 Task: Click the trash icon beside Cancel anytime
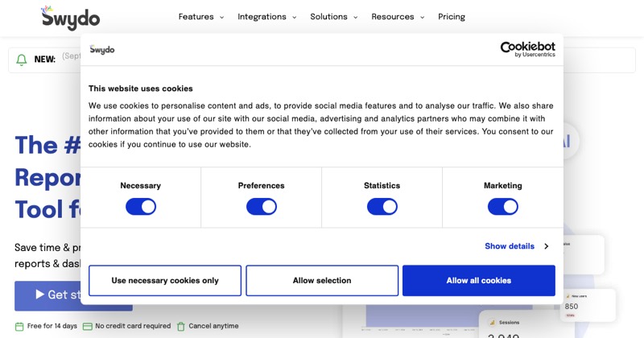click(x=180, y=327)
